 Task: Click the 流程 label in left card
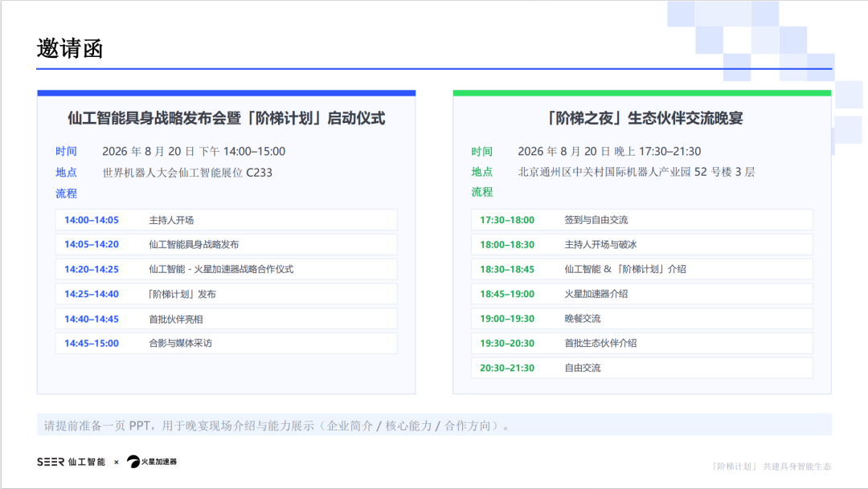point(66,194)
